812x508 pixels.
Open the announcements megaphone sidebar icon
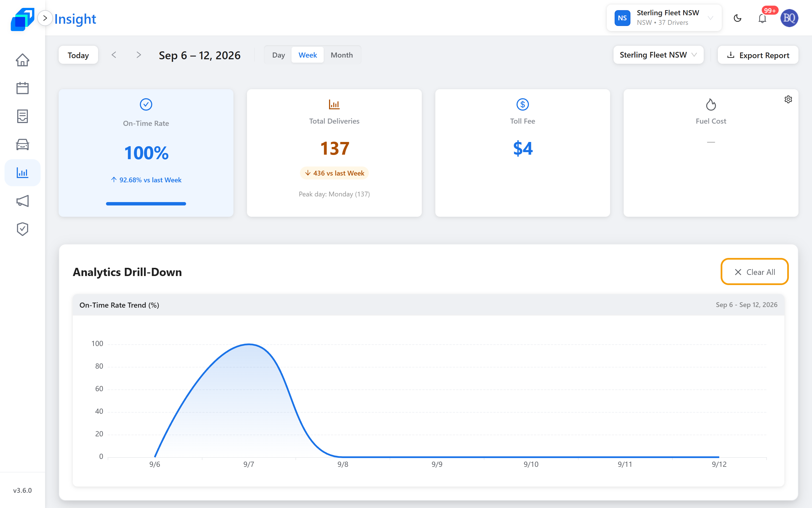tap(23, 201)
